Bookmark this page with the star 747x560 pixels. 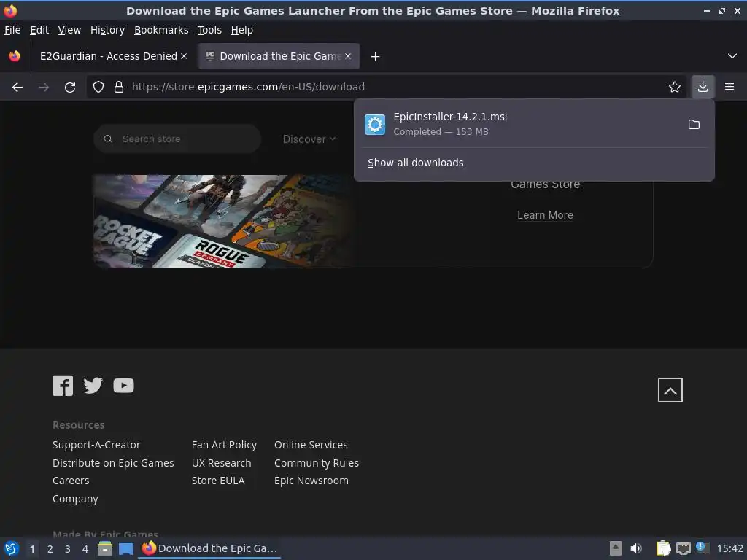675,87
